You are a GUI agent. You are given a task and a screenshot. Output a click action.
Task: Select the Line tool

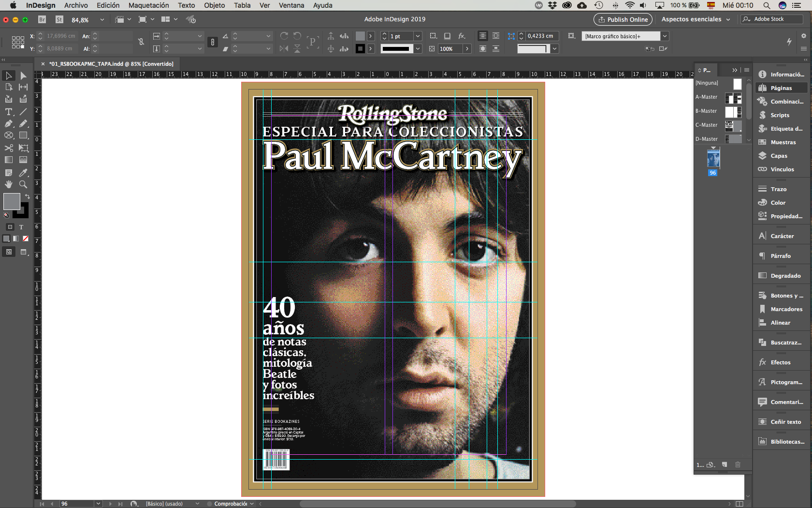click(23, 112)
